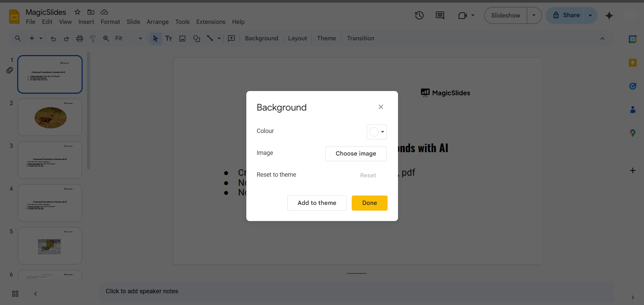Click Add to theme button
644x305 pixels.
[x=317, y=203]
